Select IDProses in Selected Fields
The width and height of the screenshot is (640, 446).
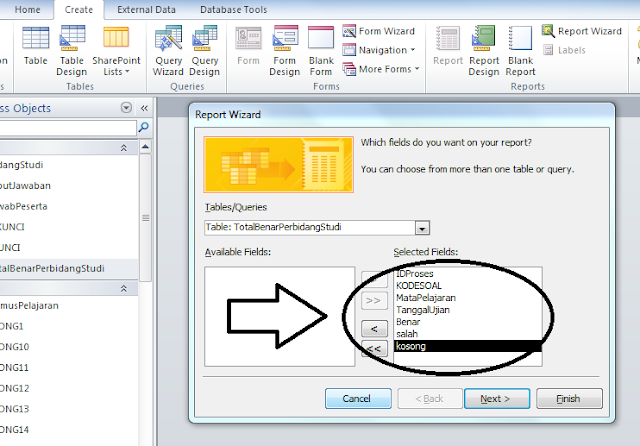point(467,273)
